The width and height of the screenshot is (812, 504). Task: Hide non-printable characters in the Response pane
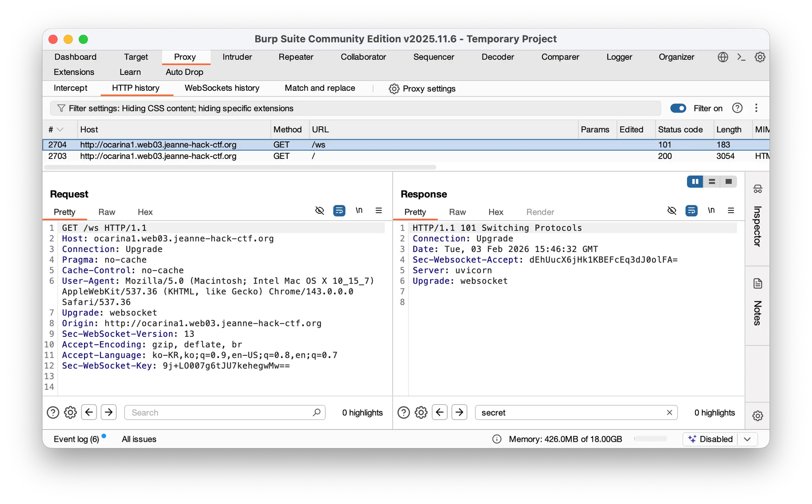711,210
